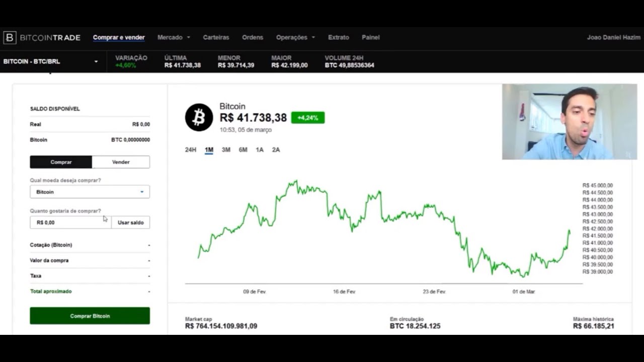644x362 pixels.
Task: Expand the Operações menu arrow
Action: [x=313, y=38]
